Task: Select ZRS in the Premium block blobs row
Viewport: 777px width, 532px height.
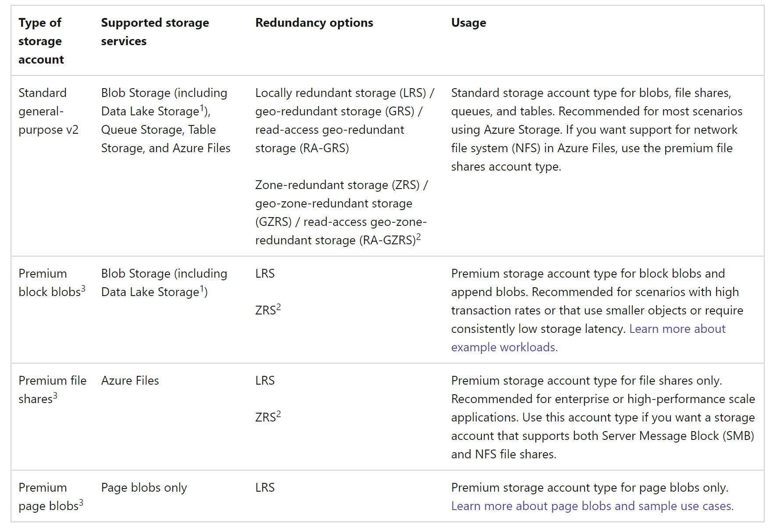Action: coord(268,310)
